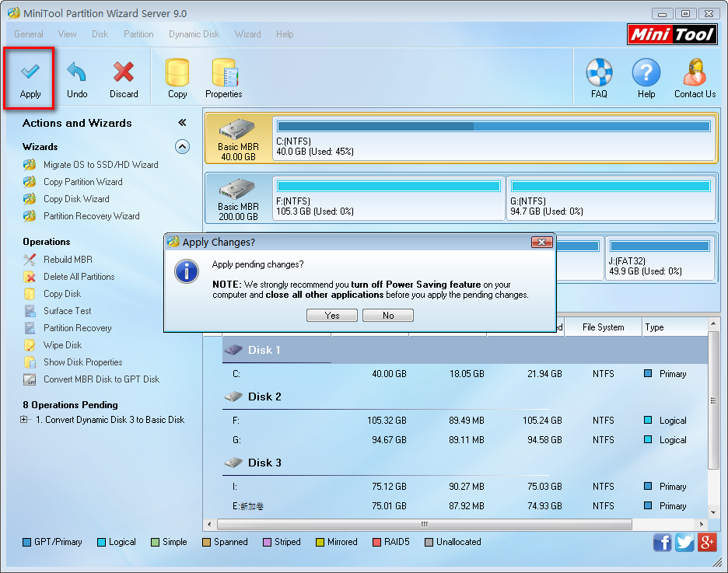Open the Help question mark icon
This screenshot has height=573, width=728.
point(646,79)
